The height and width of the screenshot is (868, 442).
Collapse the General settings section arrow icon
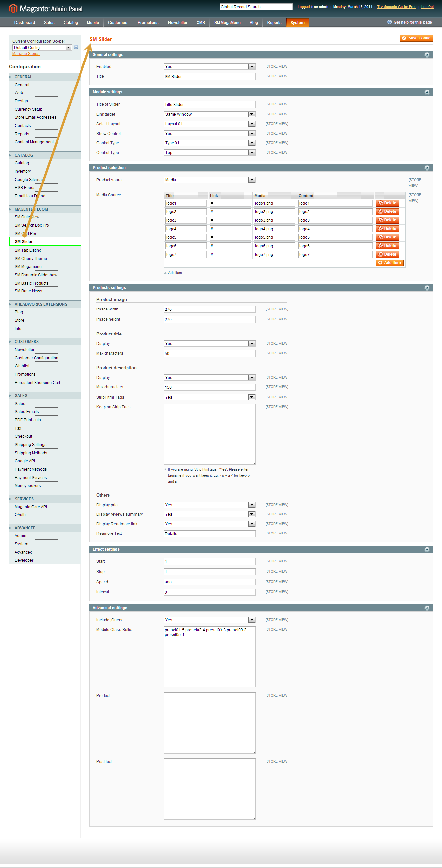click(x=427, y=55)
